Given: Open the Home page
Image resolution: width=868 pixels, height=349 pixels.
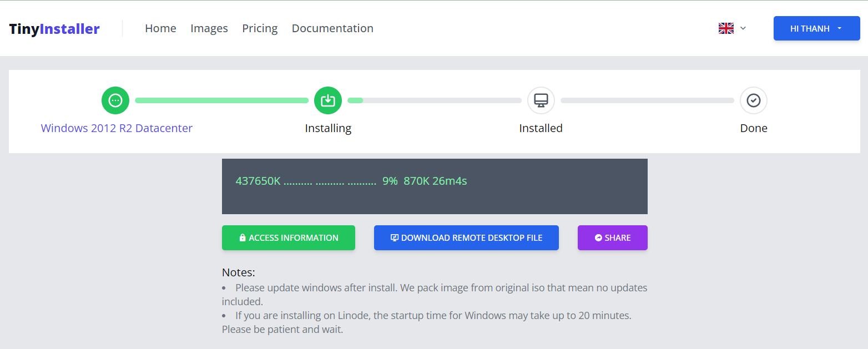Looking at the screenshot, I should 160,28.
